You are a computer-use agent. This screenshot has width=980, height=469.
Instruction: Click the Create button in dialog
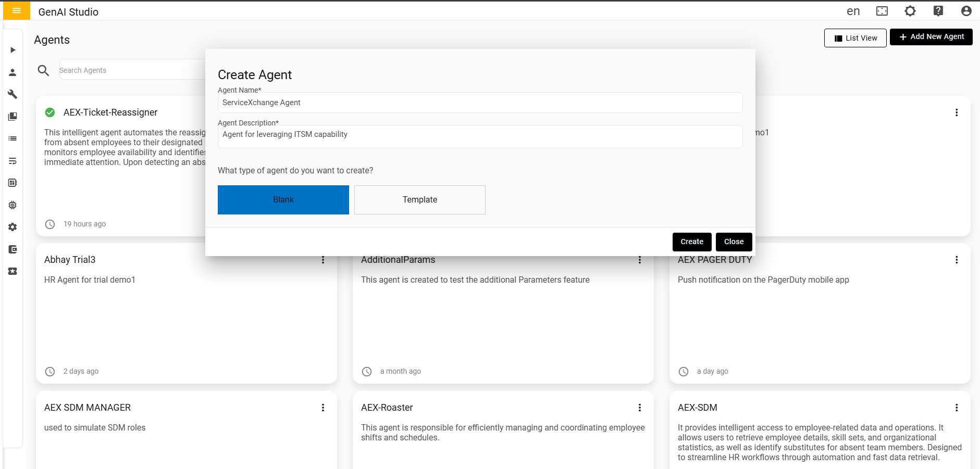pos(691,242)
